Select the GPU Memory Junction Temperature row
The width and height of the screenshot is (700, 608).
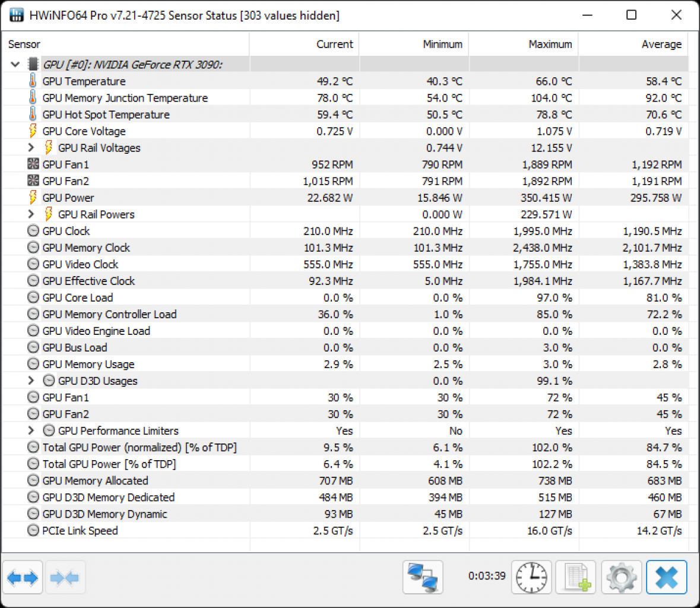coord(345,98)
